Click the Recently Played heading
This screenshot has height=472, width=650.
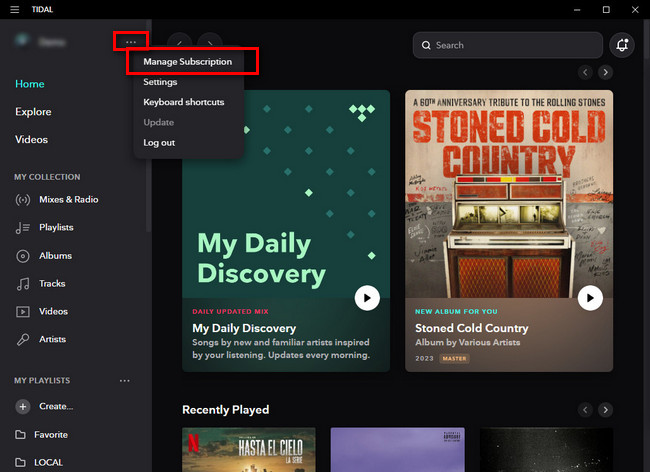click(226, 410)
